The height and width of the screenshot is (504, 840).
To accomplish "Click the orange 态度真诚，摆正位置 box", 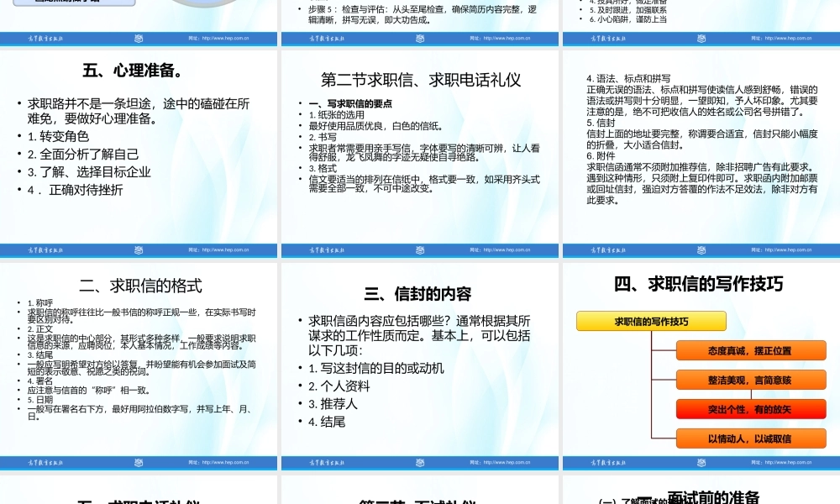I will (750, 349).
